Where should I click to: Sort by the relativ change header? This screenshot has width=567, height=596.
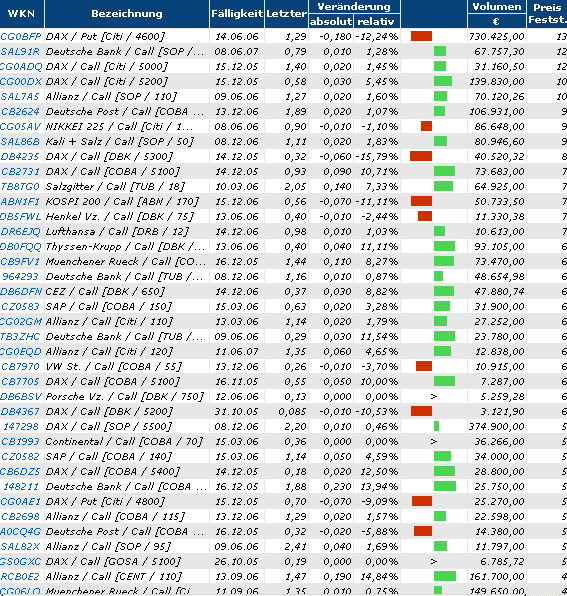point(376,22)
